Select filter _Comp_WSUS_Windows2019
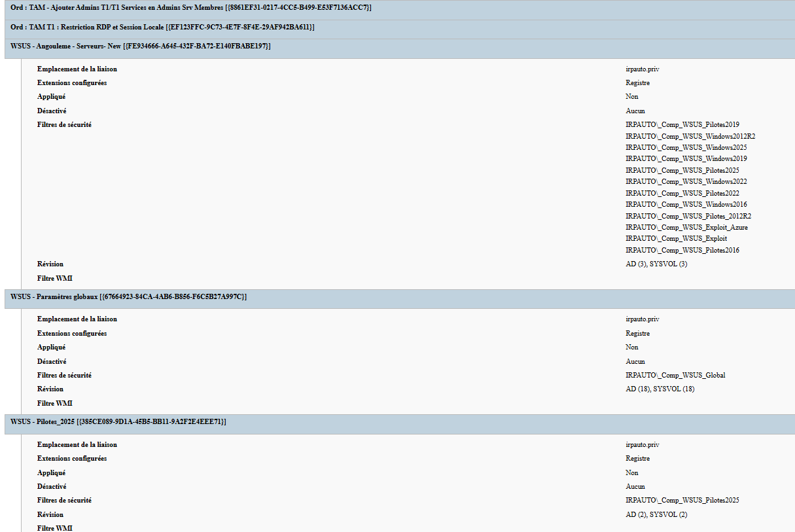 tap(686, 158)
